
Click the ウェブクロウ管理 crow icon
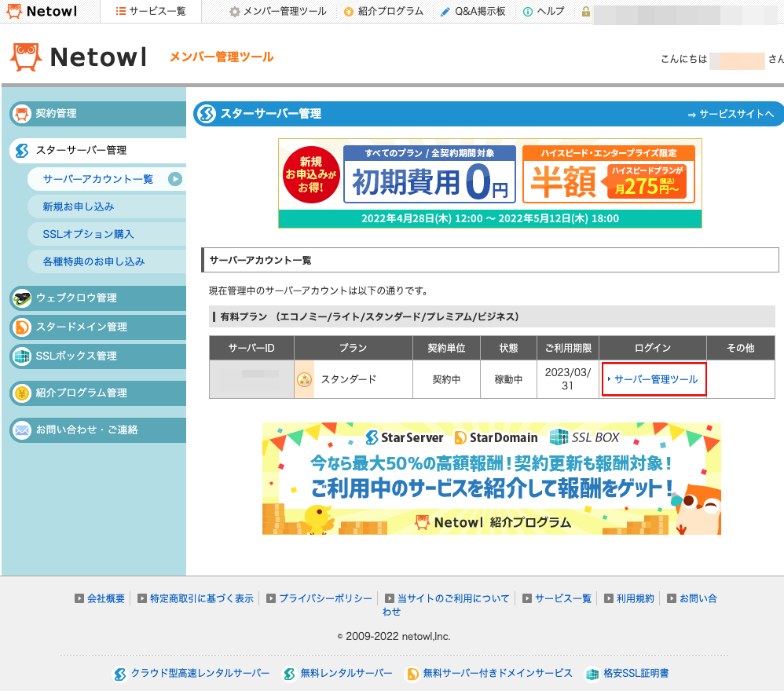pyautogui.click(x=21, y=298)
